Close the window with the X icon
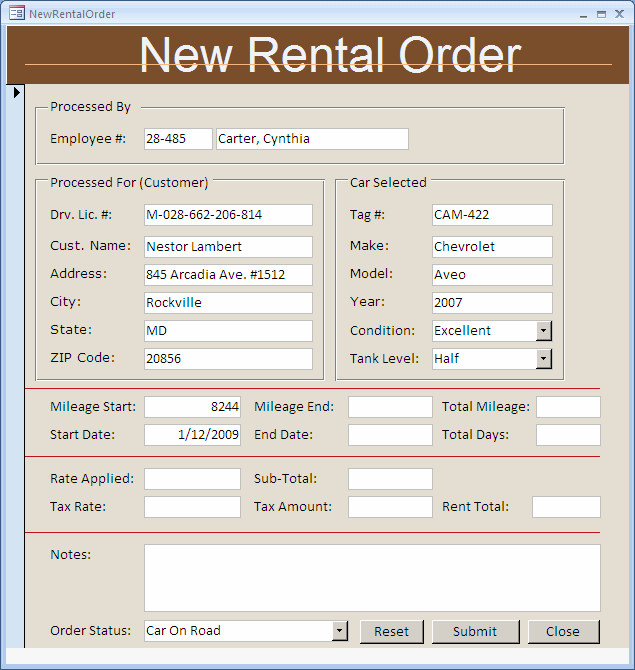Viewport: 635px width, 670px height. pos(619,14)
